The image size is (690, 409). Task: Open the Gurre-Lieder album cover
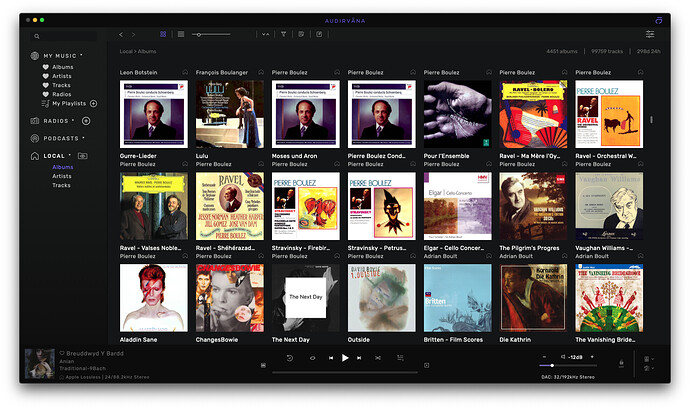coord(154,114)
